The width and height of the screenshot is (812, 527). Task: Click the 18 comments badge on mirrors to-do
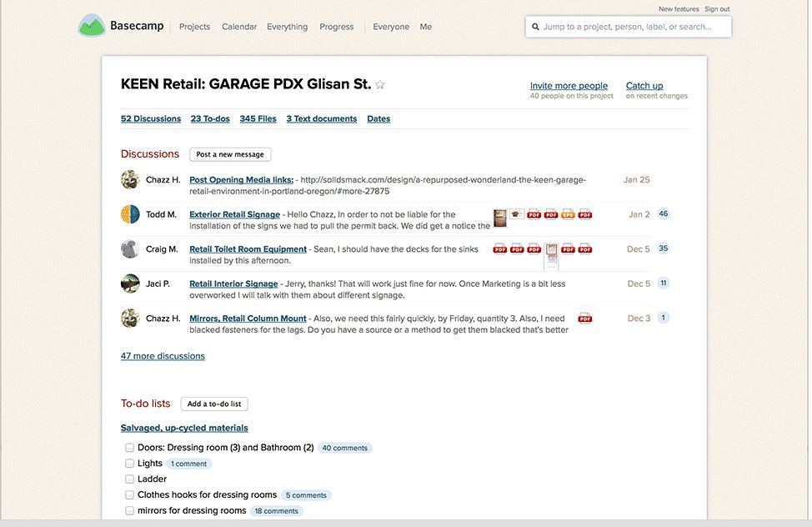point(276,510)
